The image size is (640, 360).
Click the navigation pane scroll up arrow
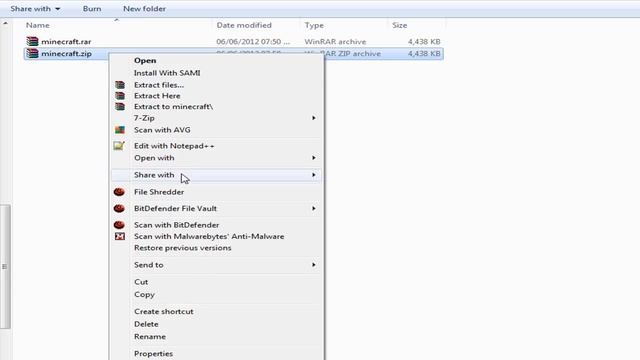click(5, 23)
